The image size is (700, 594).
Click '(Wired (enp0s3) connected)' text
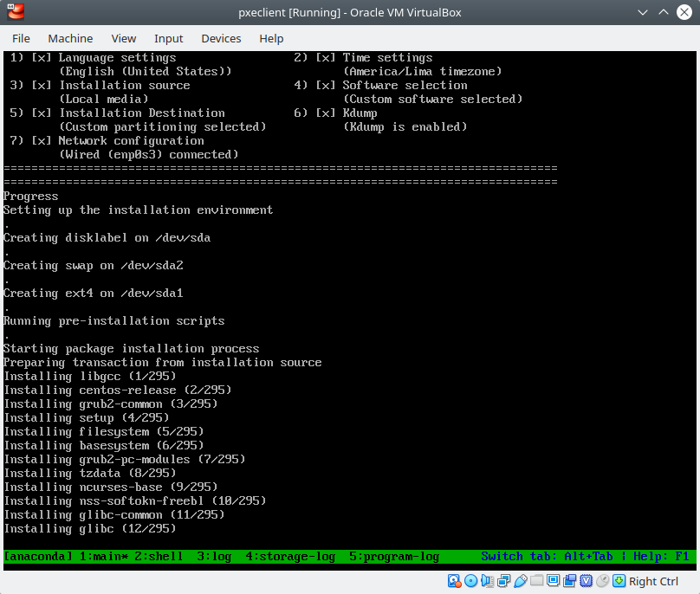click(149, 155)
